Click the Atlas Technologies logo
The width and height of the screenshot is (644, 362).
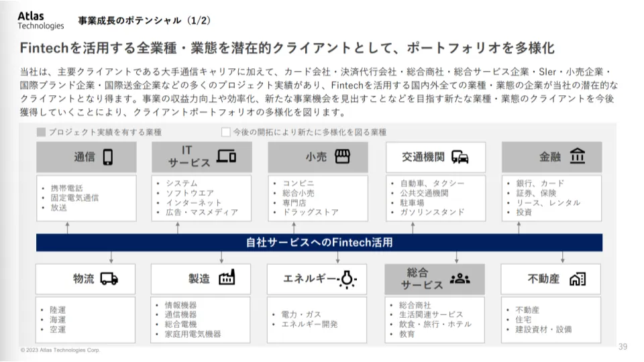click(40, 20)
